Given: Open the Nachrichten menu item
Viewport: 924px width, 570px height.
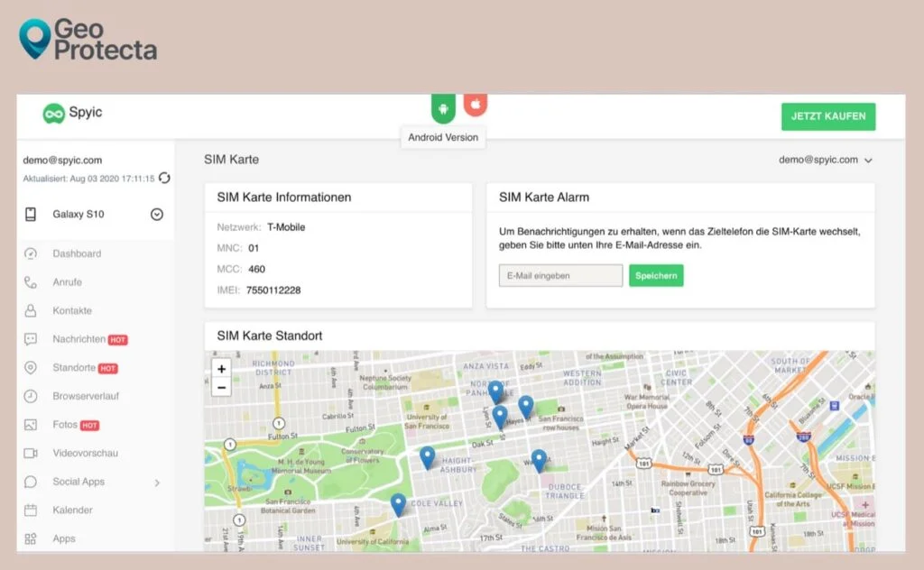Looking at the screenshot, I should [79, 339].
